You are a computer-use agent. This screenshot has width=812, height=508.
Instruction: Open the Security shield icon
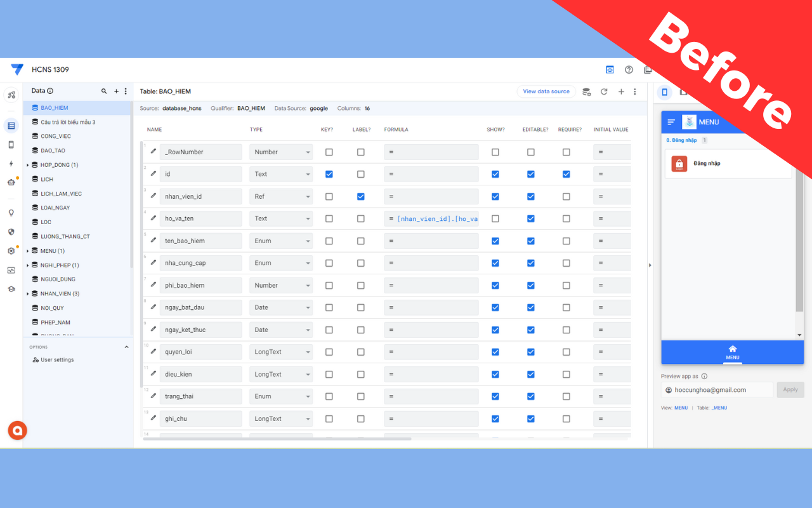11,231
